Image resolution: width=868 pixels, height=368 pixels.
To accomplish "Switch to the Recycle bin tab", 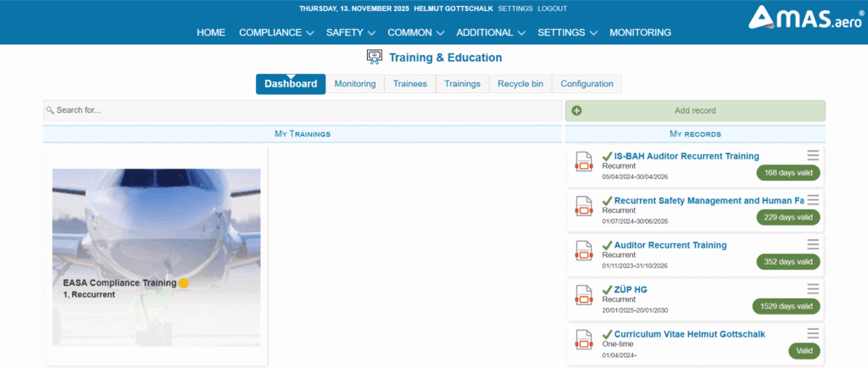I will pos(520,84).
